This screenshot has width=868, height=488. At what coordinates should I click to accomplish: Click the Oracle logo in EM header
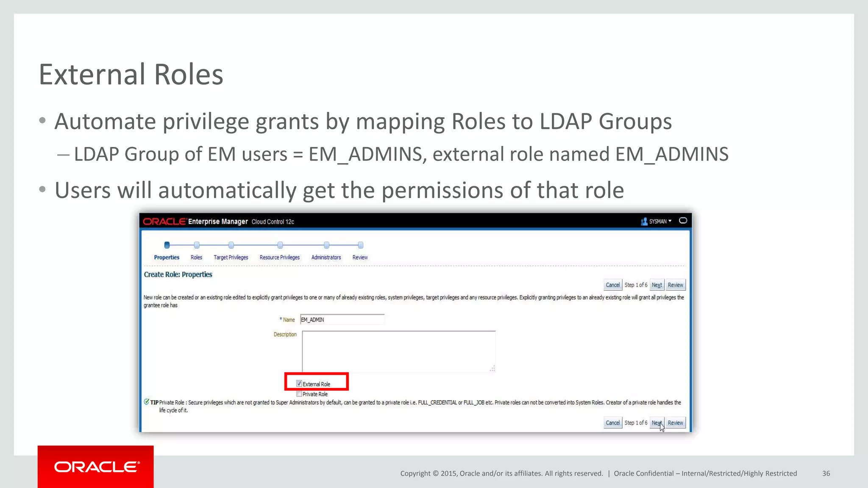165,222
